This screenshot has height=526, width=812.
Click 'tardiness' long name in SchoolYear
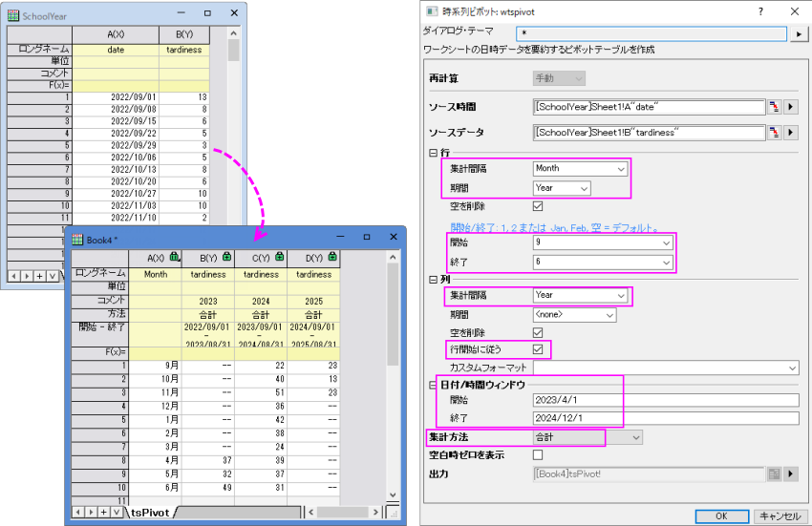tap(183, 50)
